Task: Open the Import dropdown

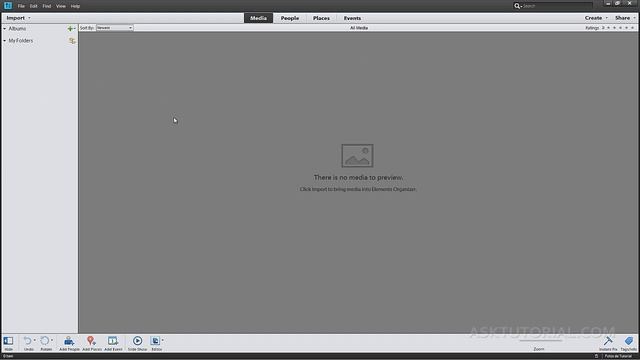Action: [18, 18]
